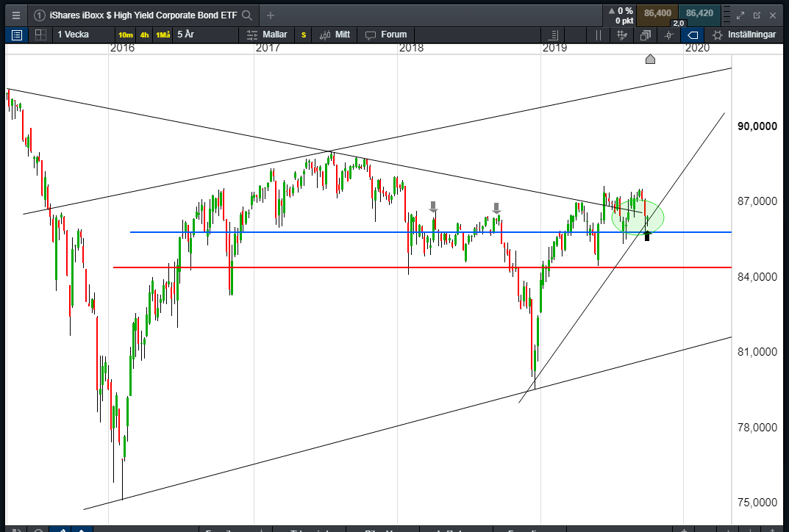Open the chart layout grid selector

coord(40,35)
